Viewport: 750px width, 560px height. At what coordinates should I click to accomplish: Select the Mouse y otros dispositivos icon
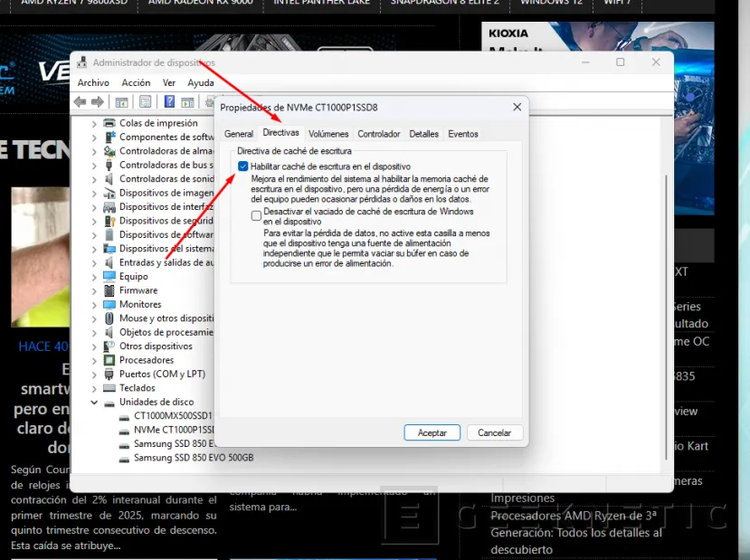click(x=109, y=318)
